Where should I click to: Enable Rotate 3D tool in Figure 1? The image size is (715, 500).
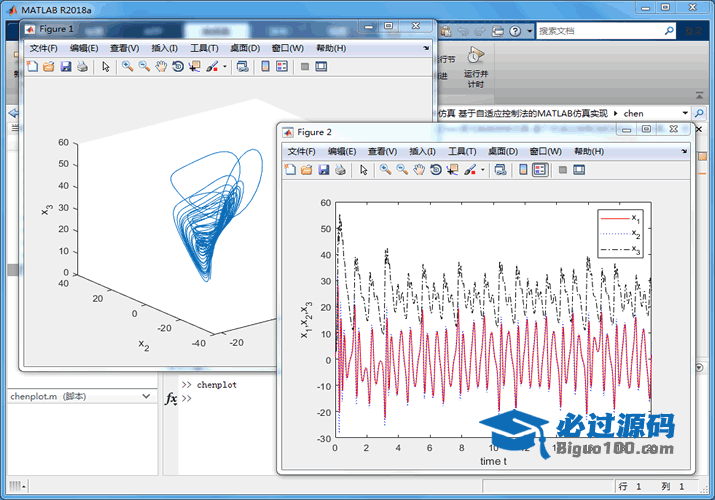click(178, 67)
